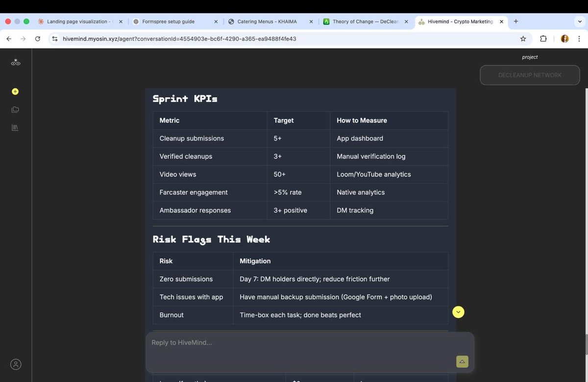Open the projects folder icon in sidebar

[x=15, y=109]
